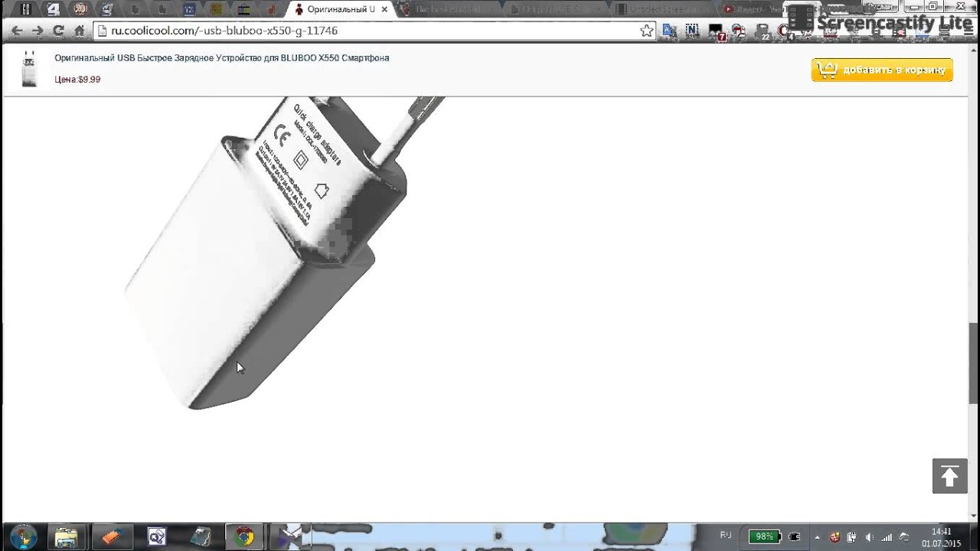The image size is (980, 551).
Task: Open the Google Translate extension
Action: point(669,31)
